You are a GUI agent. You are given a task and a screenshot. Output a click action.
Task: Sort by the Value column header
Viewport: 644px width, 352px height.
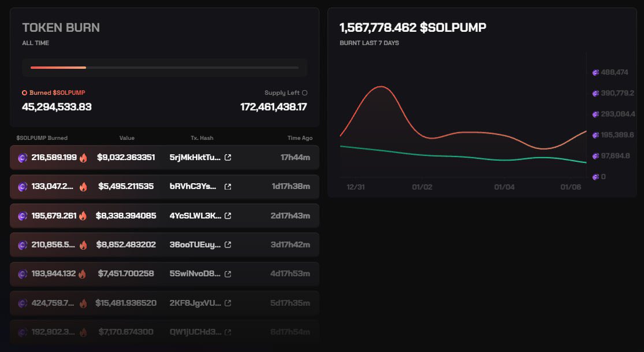pos(127,138)
